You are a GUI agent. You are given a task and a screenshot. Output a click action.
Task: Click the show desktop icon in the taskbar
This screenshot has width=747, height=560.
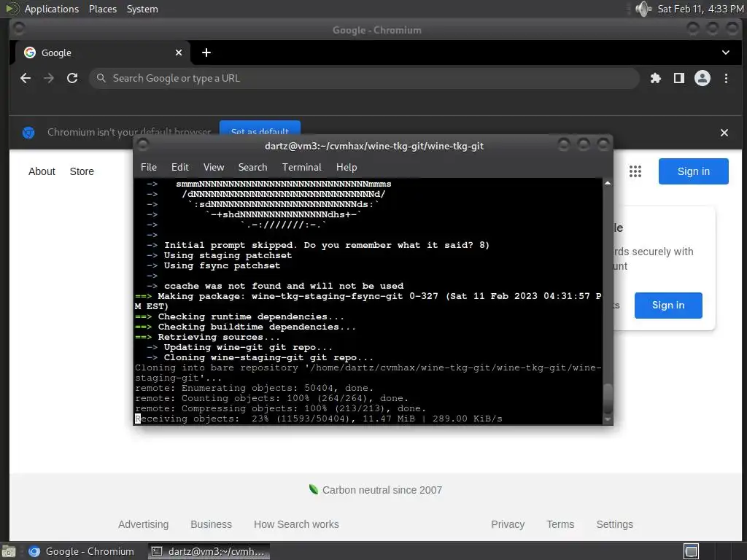point(8,551)
